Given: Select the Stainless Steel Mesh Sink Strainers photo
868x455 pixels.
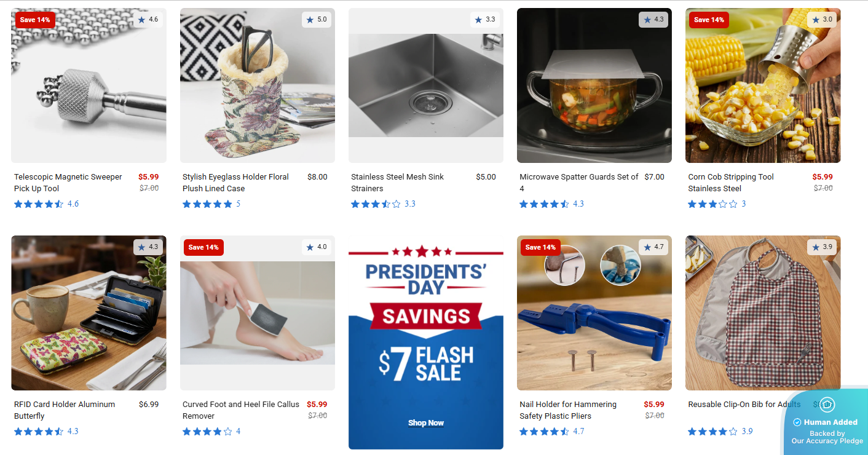Looking at the screenshot, I should [426, 85].
